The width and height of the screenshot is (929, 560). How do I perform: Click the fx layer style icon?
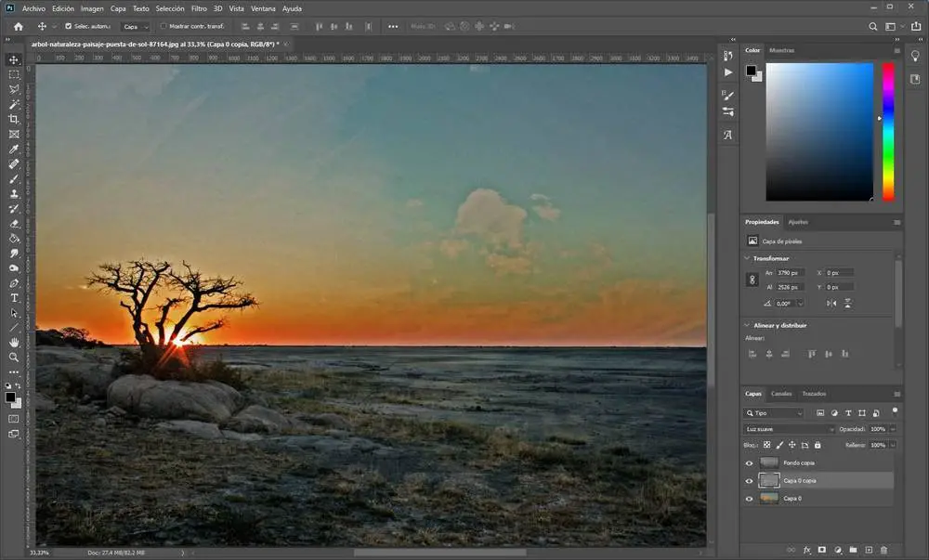(806, 550)
